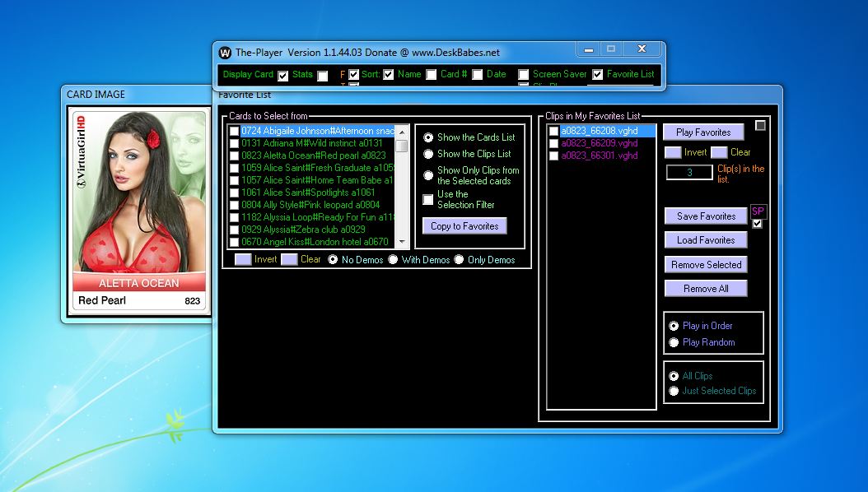The height and width of the screenshot is (492, 868).
Task: Click the Load Favorites button
Action: tap(706, 240)
